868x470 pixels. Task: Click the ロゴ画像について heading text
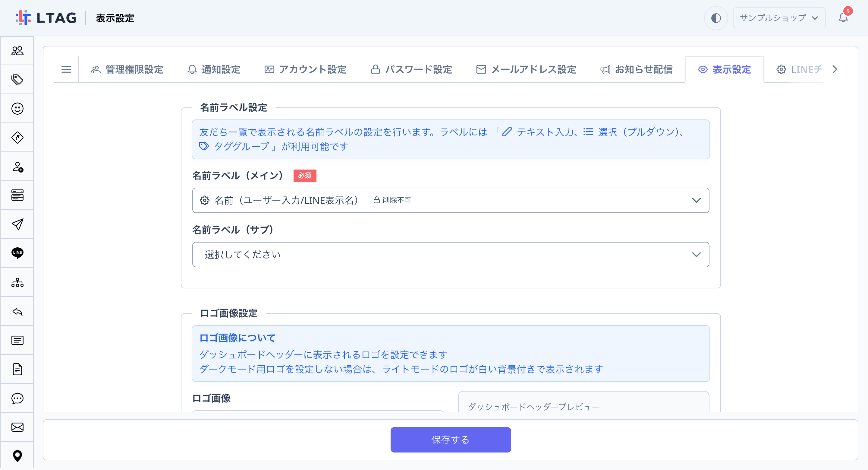[x=237, y=338]
